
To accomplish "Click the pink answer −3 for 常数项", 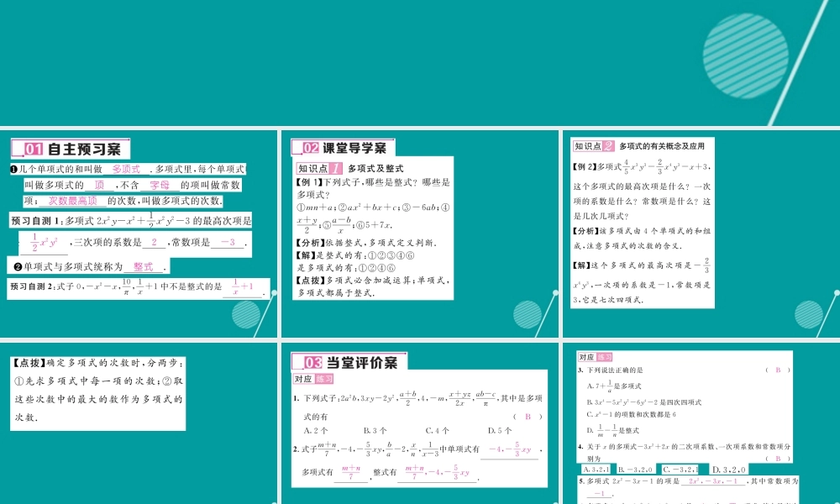I will [x=228, y=242].
